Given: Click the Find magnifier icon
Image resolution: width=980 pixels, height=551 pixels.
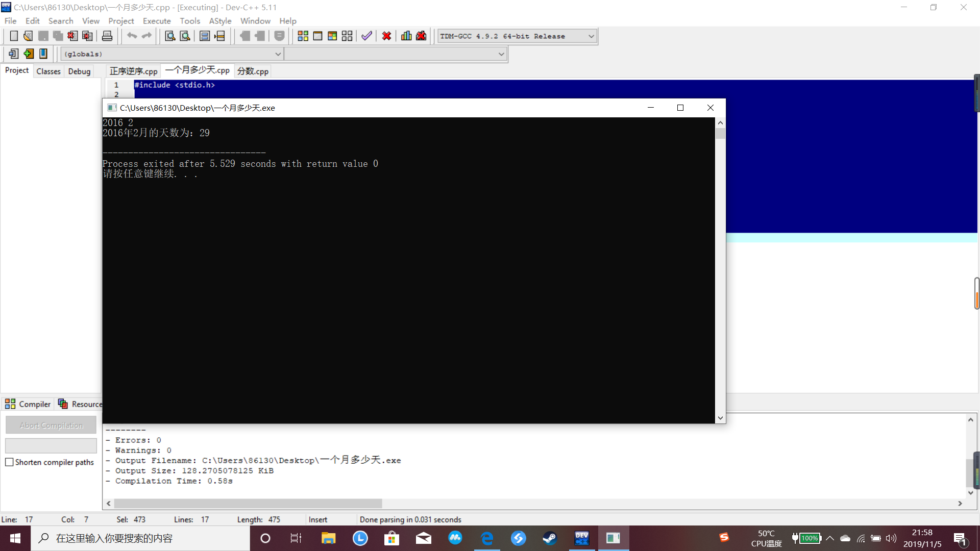Looking at the screenshot, I should 170,36.
